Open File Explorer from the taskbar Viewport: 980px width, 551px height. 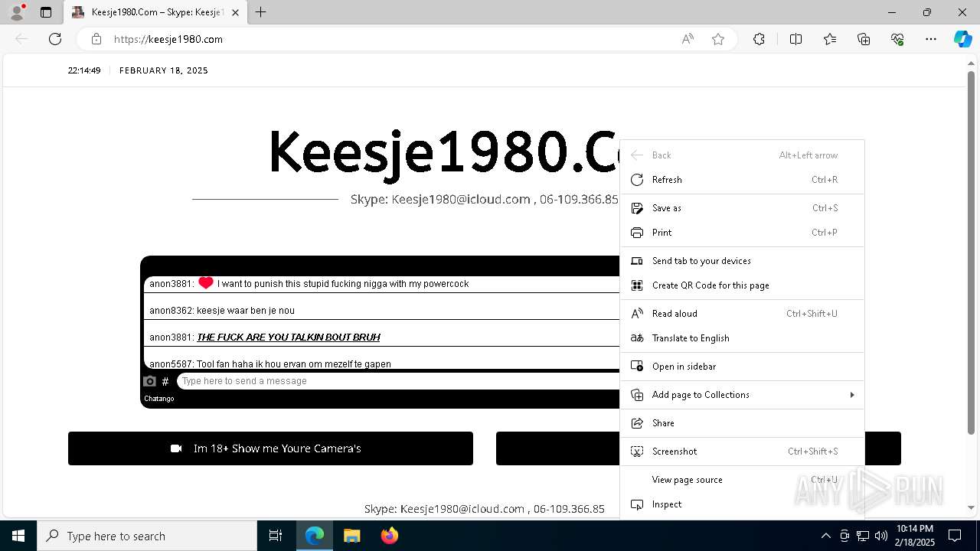[351, 536]
